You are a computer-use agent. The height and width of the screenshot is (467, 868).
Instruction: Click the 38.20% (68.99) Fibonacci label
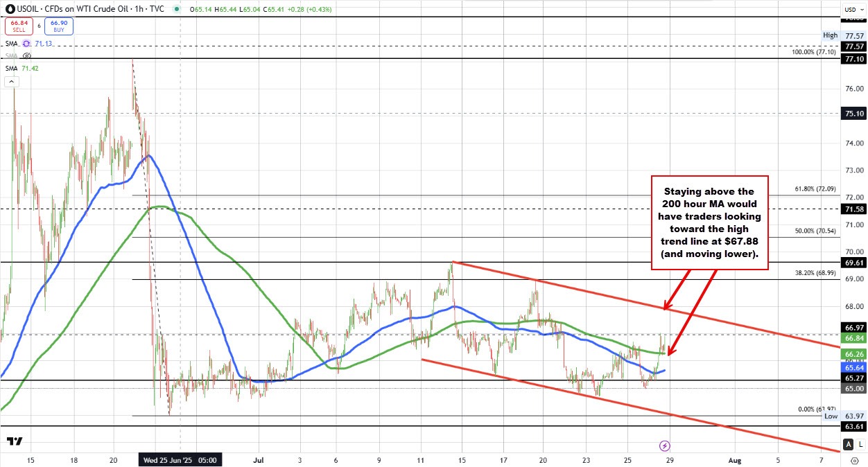coord(815,272)
